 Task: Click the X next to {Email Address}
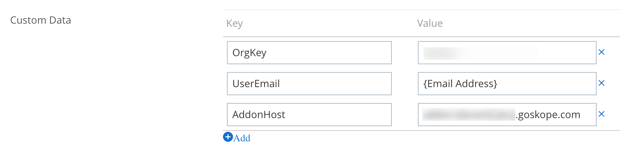[601, 83]
